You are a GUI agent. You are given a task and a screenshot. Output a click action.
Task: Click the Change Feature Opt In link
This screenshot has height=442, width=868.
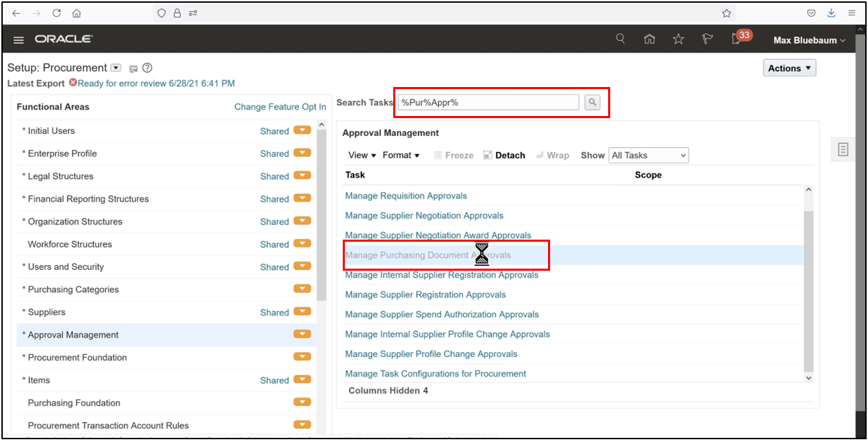[280, 106]
